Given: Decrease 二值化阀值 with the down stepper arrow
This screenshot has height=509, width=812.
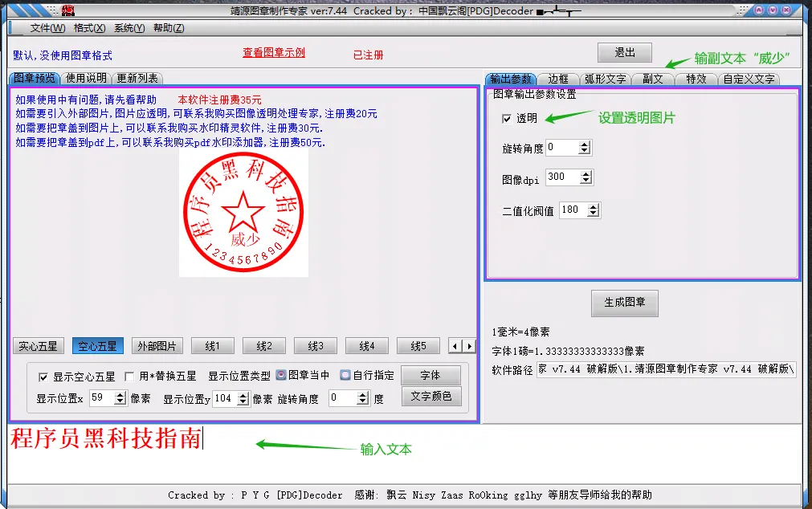Looking at the screenshot, I should 593,214.
